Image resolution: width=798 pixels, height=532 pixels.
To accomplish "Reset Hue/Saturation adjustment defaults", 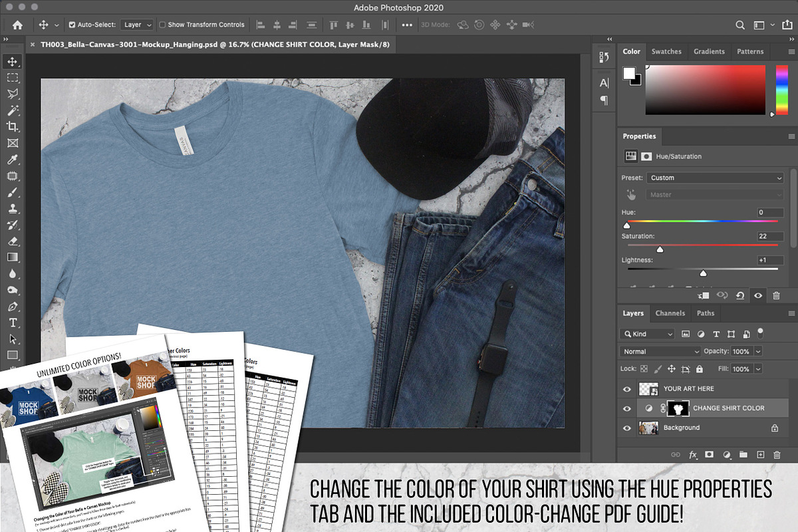I will coord(740,295).
